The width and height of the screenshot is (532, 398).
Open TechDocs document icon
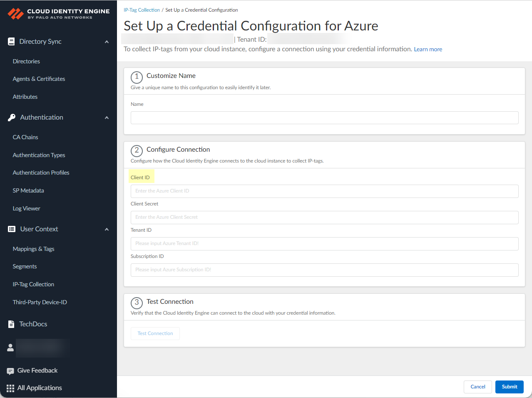[11, 324]
